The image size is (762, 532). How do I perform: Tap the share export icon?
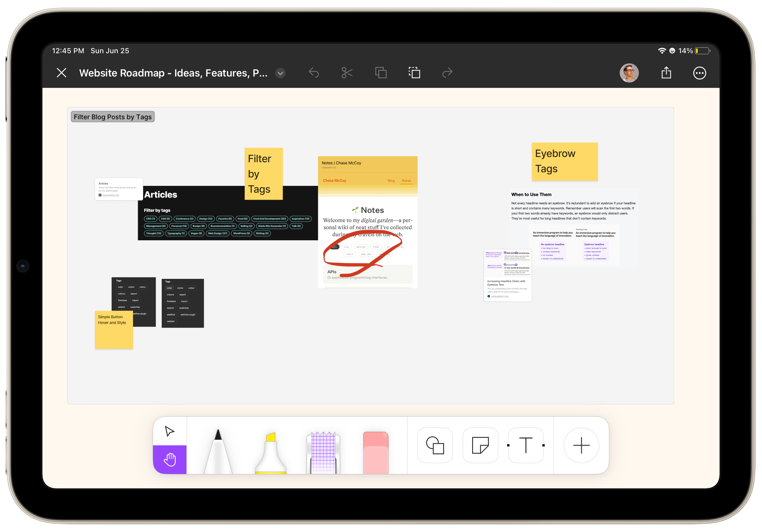coord(666,73)
